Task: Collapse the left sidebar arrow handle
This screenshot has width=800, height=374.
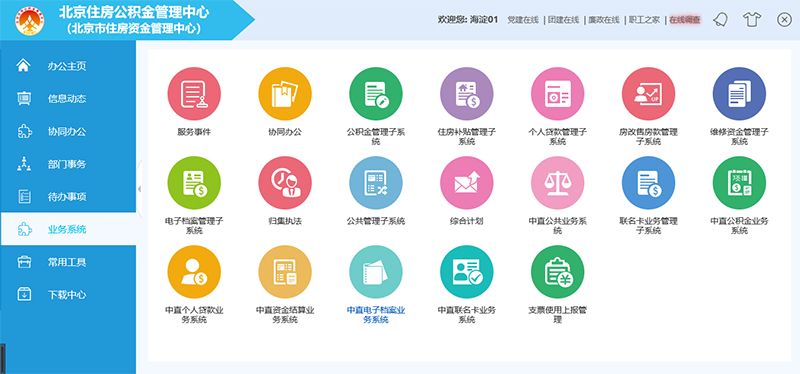Action: [139, 189]
